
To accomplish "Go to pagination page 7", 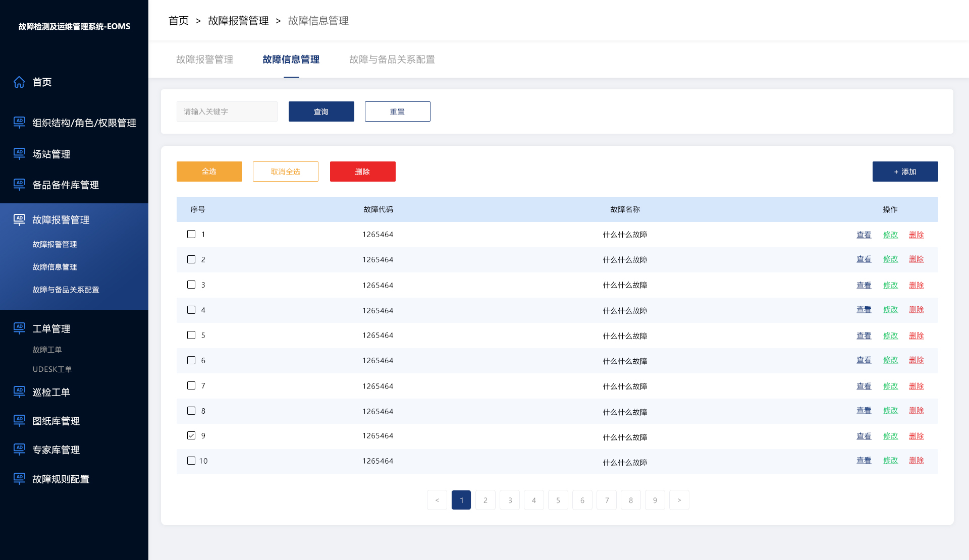I will pyautogui.click(x=607, y=500).
